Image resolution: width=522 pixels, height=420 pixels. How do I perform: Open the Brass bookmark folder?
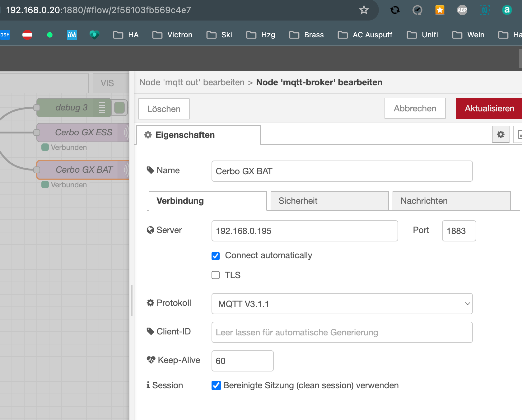tap(306, 35)
